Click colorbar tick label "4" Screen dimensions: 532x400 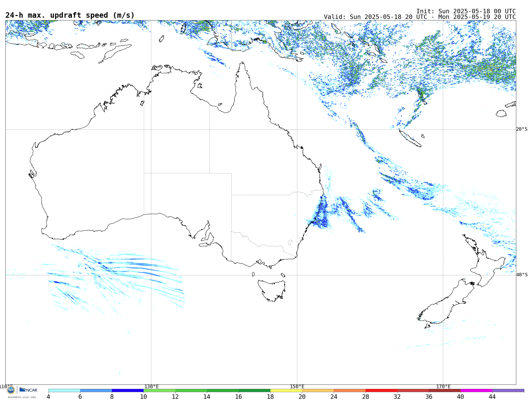[48, 397]
